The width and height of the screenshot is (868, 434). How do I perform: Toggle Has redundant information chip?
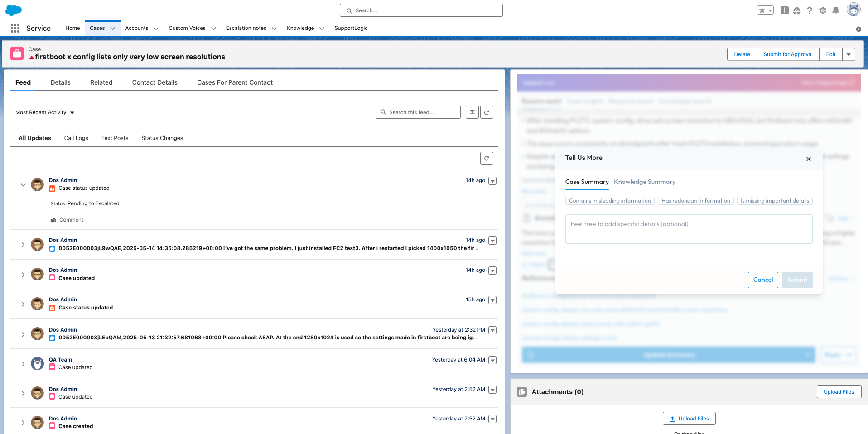point(695,201)
